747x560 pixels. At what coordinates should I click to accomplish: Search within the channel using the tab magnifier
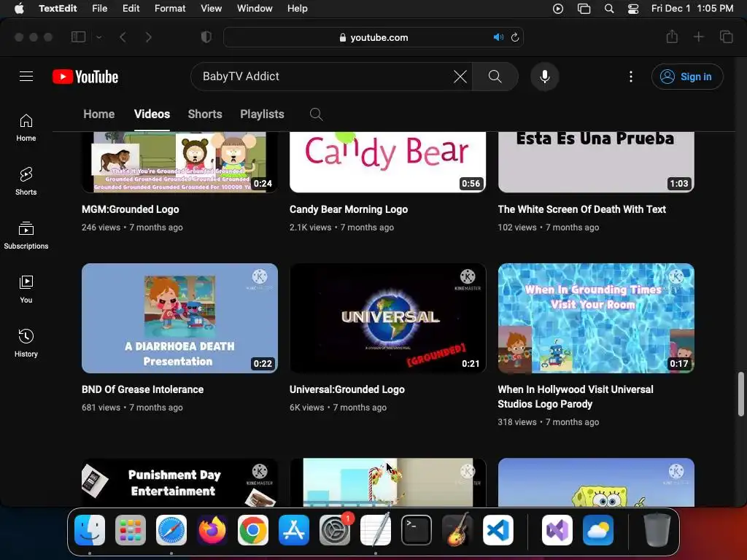click(x=317, y=114)
